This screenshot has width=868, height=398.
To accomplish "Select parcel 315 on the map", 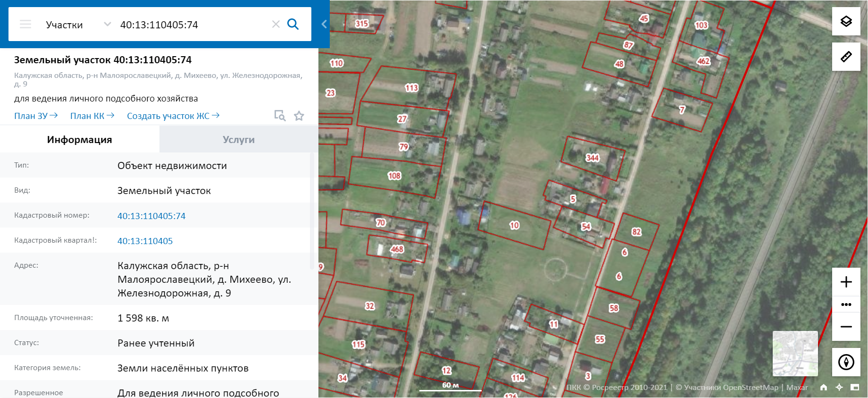I will [x=362, y=24].
